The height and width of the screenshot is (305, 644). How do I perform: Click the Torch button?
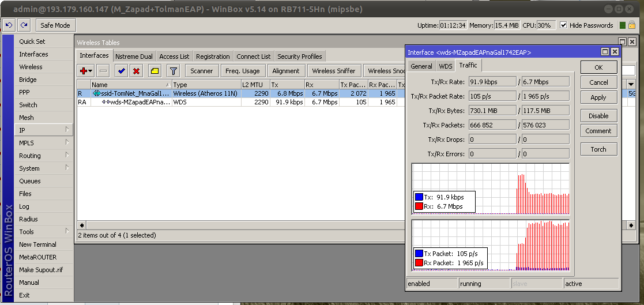(x=598, y=149)
